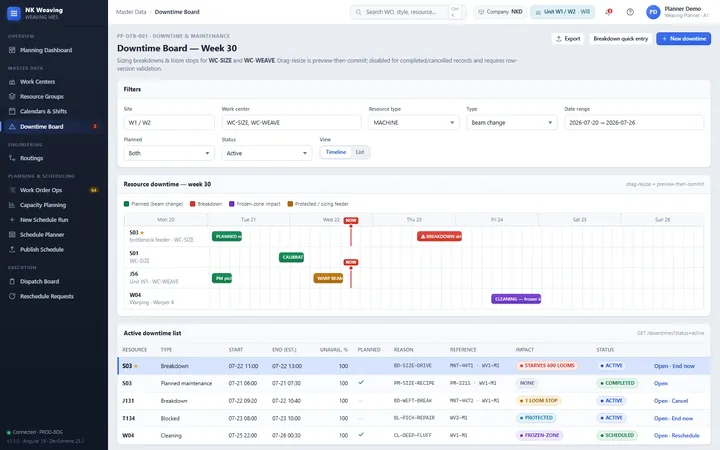Select the CLEANING frozen bar on W04
The image size is (720, 450).
516,299
